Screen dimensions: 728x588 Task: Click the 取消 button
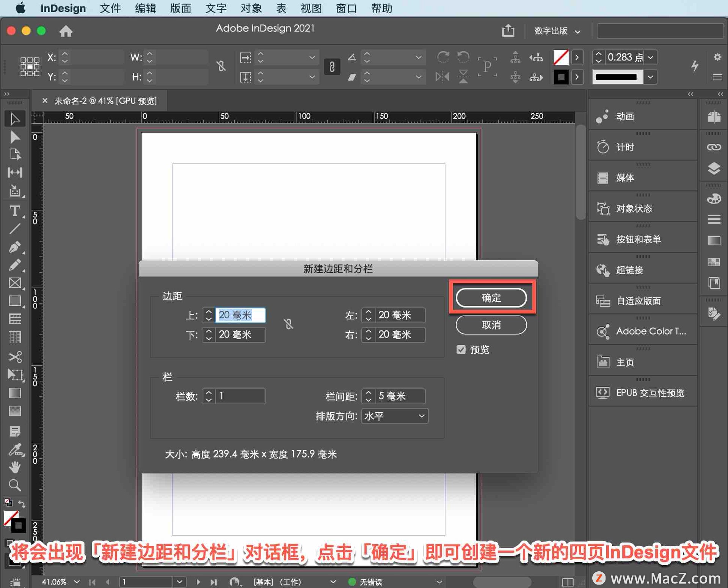491,325
